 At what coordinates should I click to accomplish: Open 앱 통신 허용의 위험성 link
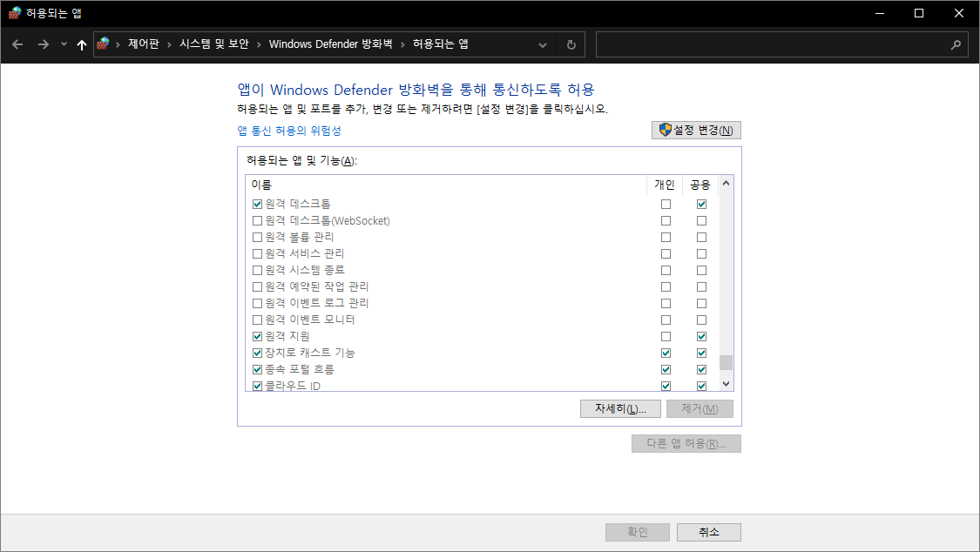click(289, 131)
